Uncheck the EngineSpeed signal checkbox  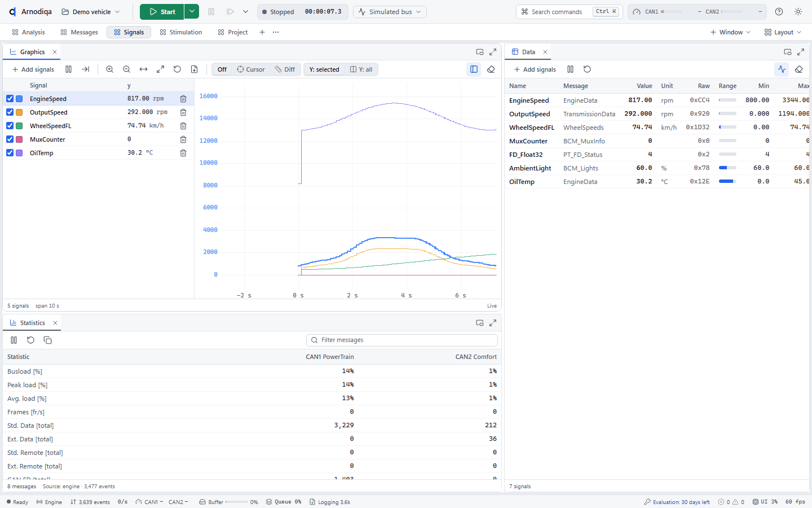point(10,99)
